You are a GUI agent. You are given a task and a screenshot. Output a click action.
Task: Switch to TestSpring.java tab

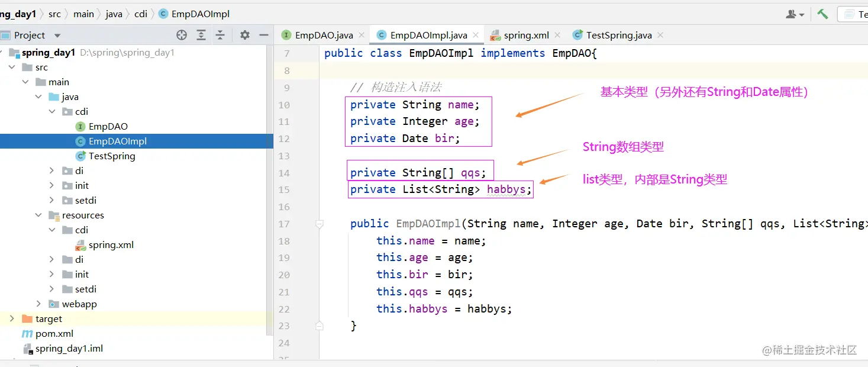[x=618, y=35]
